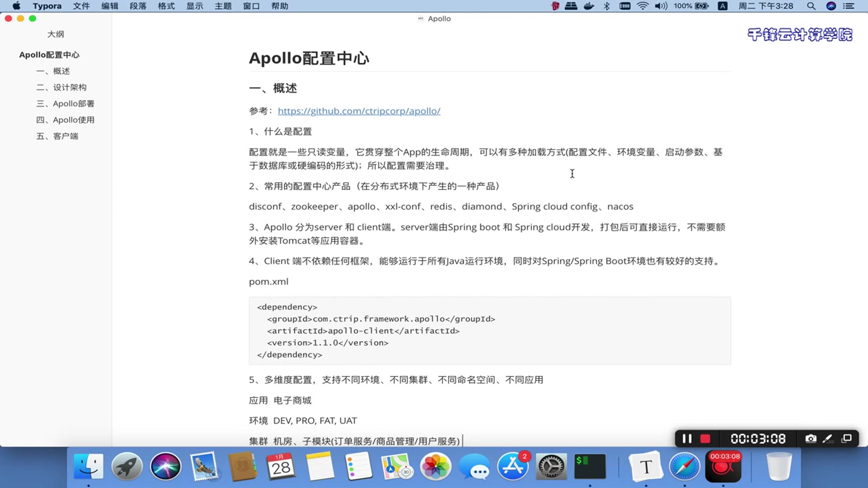Select outline item Apollo配置中心

pos(49,55)
